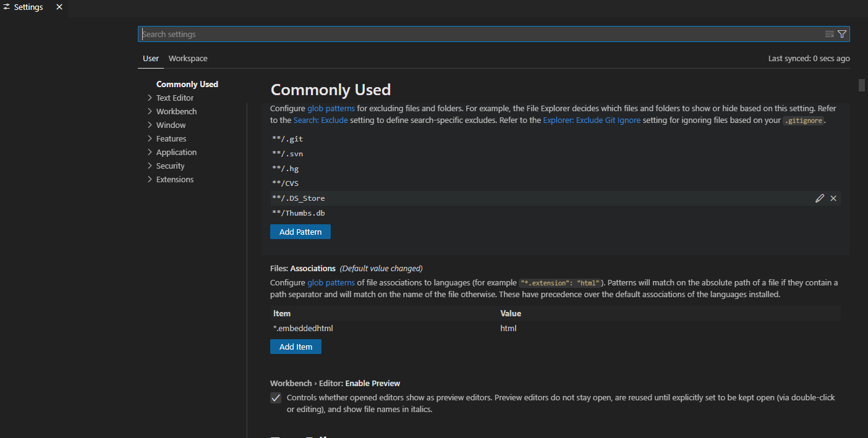Image resolution: width=868 pixels, height=438 pixels.
Task: Switch to the User settings tab
Action: 151,58
